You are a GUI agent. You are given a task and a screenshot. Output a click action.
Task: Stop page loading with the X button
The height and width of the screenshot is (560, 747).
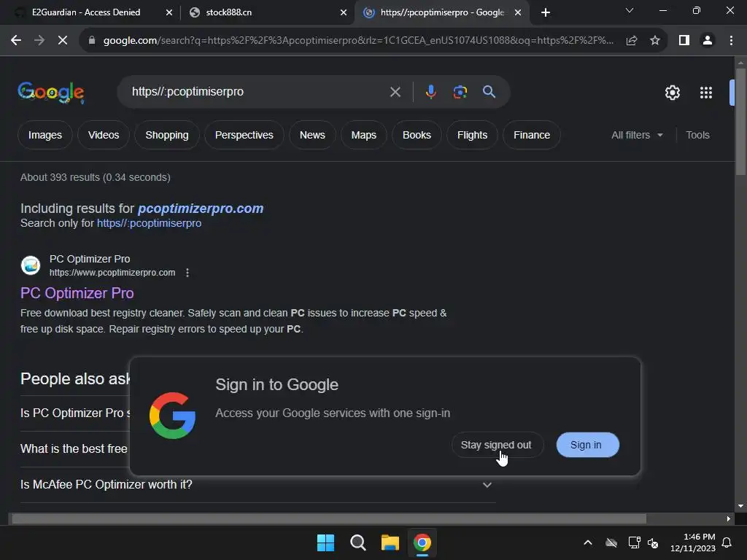(x=63, y=41)
